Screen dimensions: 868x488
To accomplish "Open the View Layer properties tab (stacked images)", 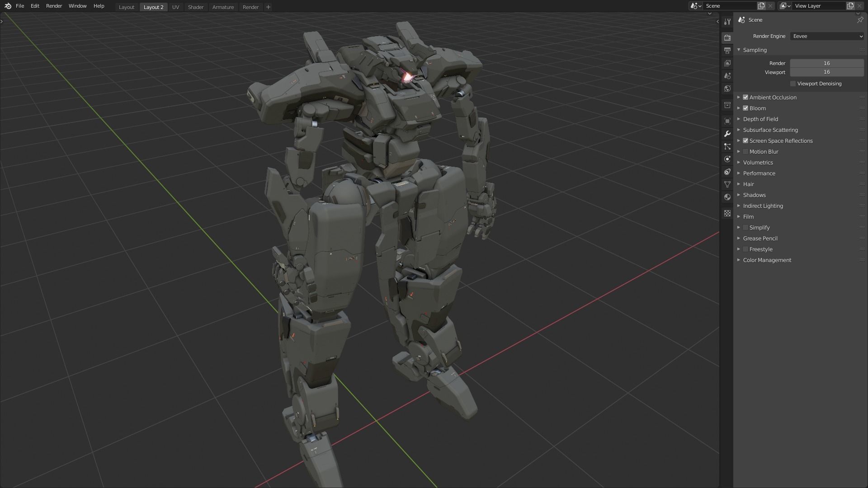I will [x=727, y=63].
